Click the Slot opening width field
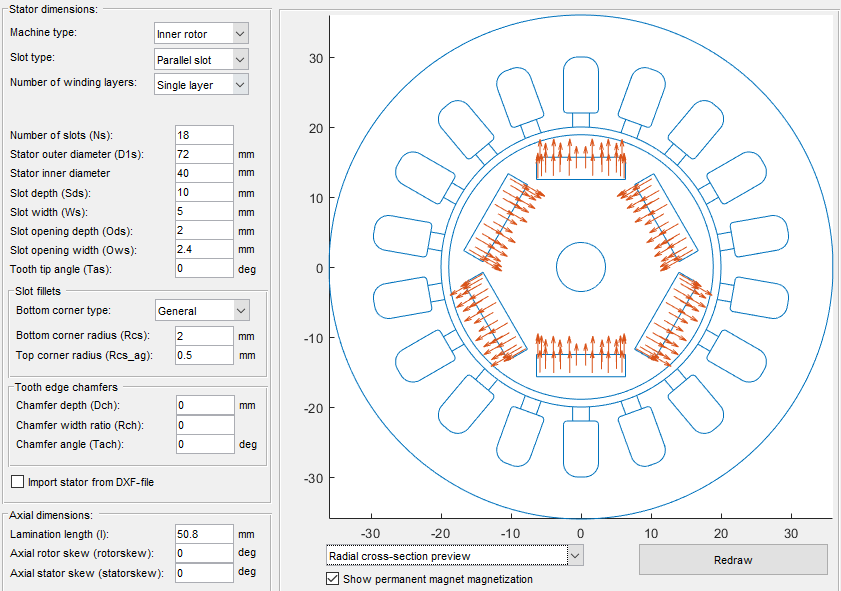Viewport: 841px width, 591px height. [203, 249]
